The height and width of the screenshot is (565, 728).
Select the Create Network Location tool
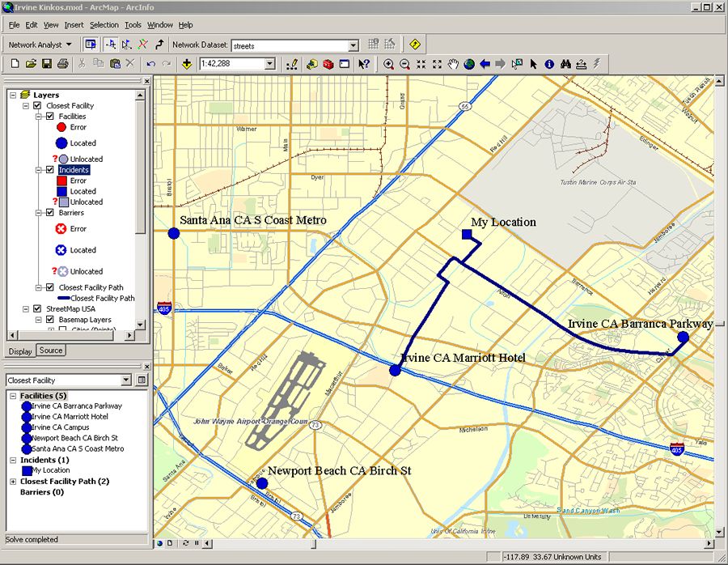(x=111, y=45)
